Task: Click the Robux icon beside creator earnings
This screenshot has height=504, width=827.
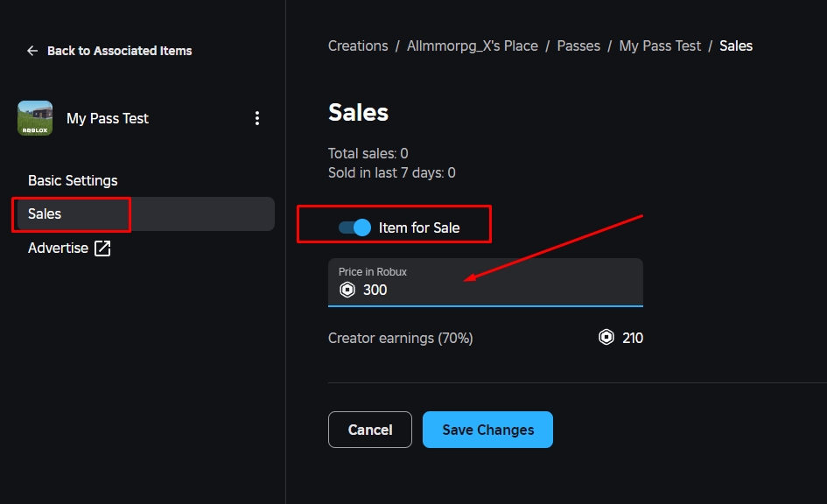Action: point(606,338)
